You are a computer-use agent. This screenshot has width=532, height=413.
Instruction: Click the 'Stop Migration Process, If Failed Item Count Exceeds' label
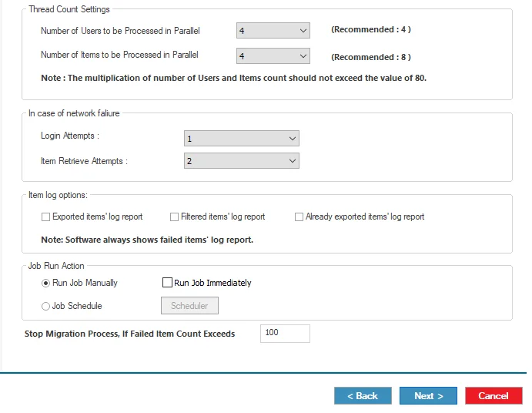(x=129, y=334)
